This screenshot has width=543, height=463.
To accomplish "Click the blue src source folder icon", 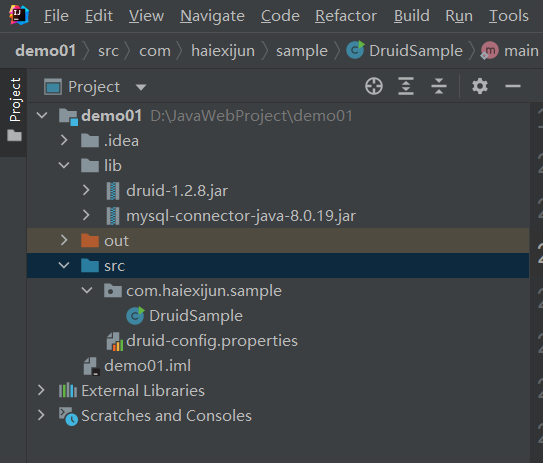I will pos(90,266).
